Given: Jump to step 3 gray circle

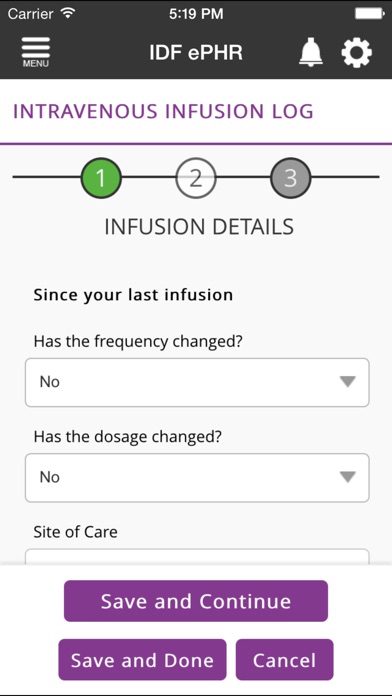Looking at the screenshot, I should point(290,178).
